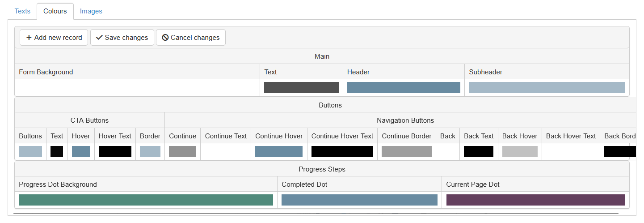
Task: Save changes to the colour grid
Action: (122, 38)
